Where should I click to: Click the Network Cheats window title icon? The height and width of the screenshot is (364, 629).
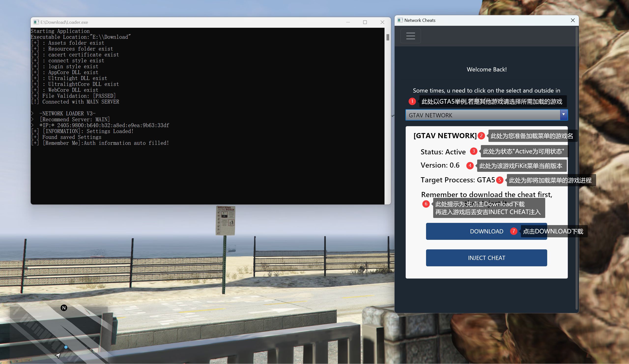point(400,20)
